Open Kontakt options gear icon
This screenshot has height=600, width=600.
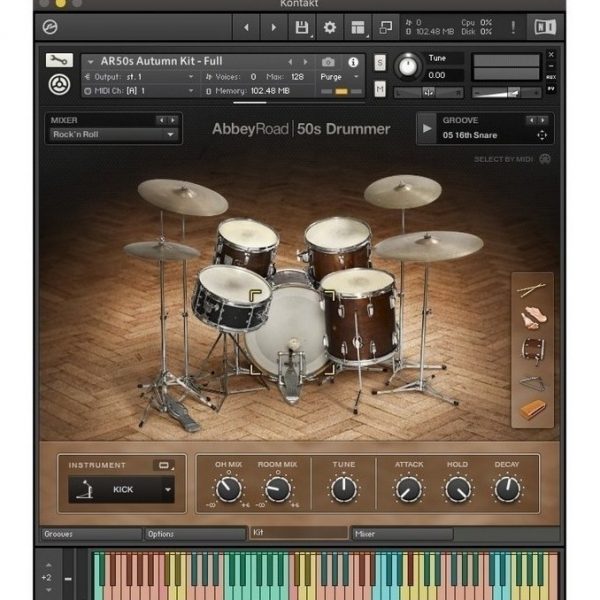[x=329, y=27]
